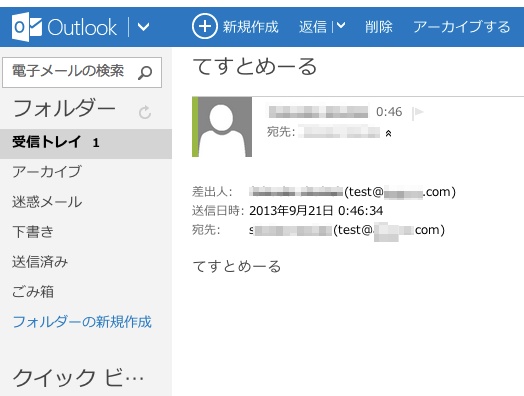The image size is (524, 396).
Task: Click the Outlook logo icon
Action: 27,27
